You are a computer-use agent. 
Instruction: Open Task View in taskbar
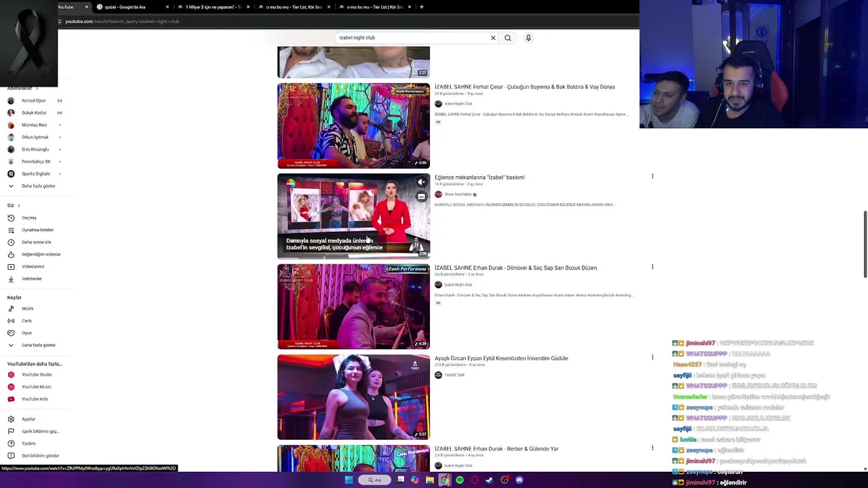click(x=401, y=479)
